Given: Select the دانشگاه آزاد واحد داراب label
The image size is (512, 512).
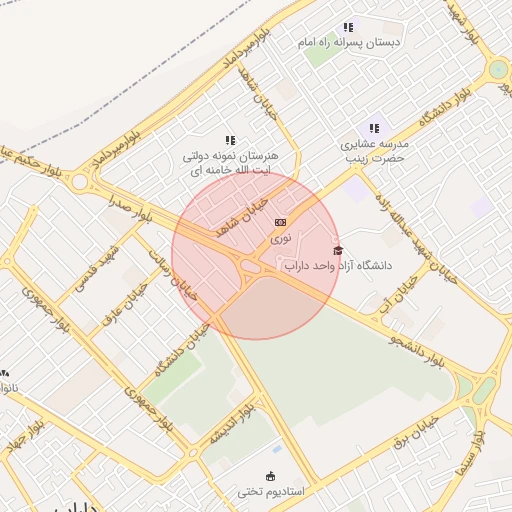Looking at the screenshot, I should click(338, 266).
